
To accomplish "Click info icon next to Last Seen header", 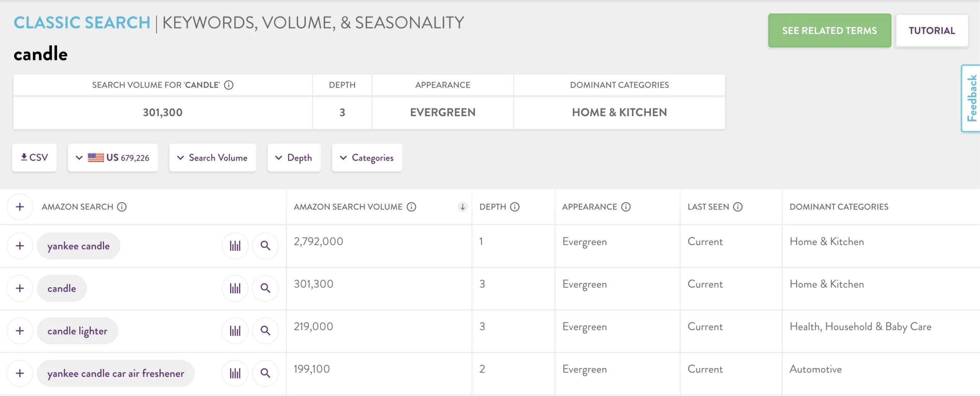I will coord(738,207).
